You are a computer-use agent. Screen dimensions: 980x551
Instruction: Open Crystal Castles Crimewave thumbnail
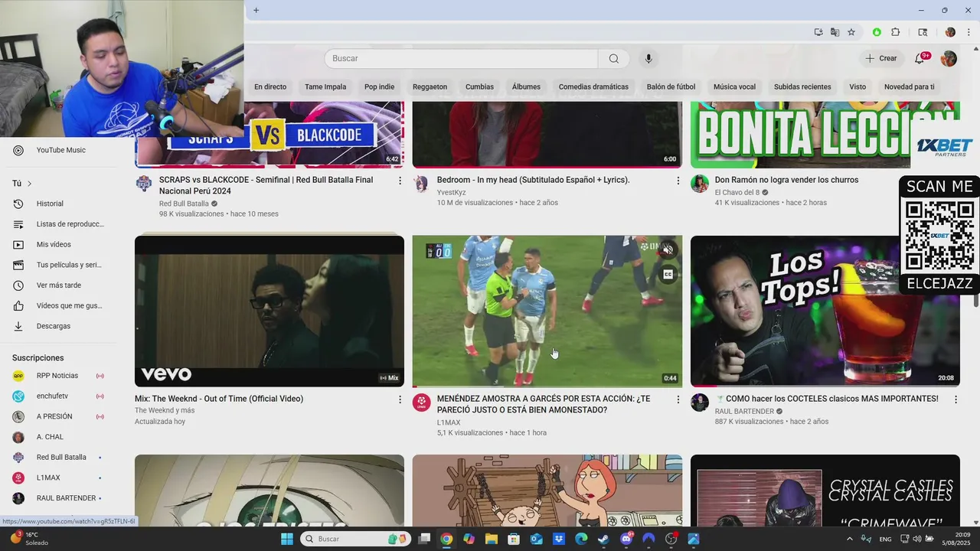click(x=825, y=491)
